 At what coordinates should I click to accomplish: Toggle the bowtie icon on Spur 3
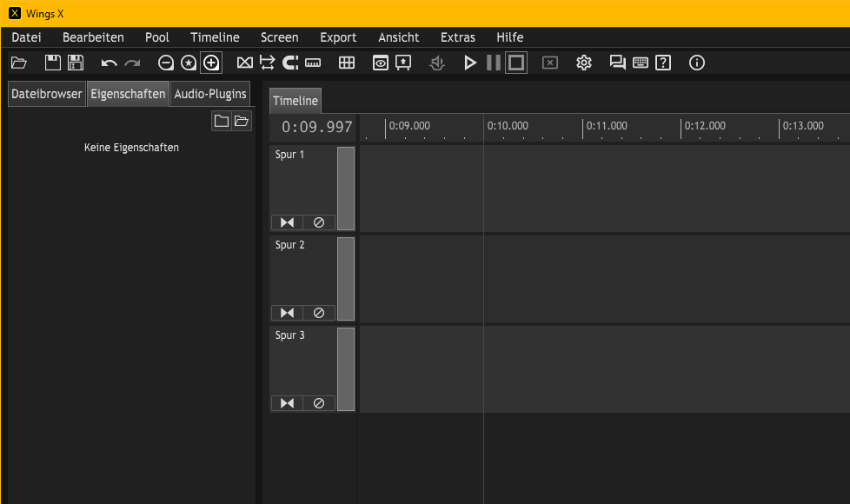click(288, 403)
